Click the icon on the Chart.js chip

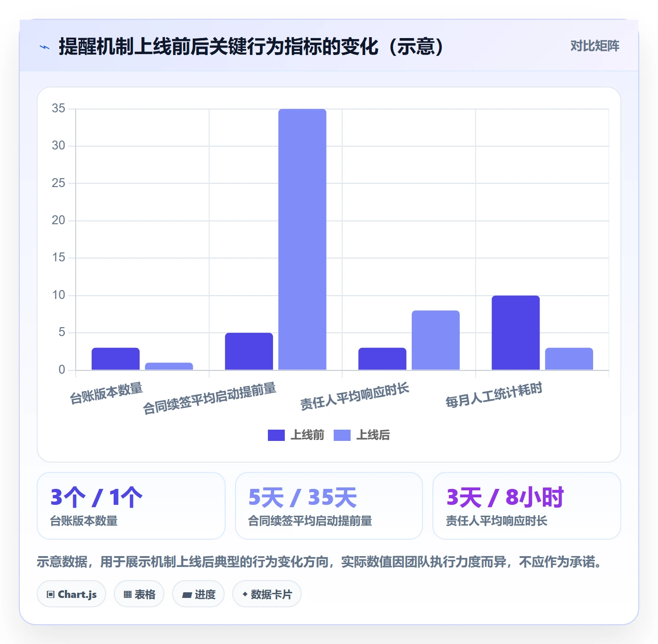pyautogui.click(x=51, y=595)
